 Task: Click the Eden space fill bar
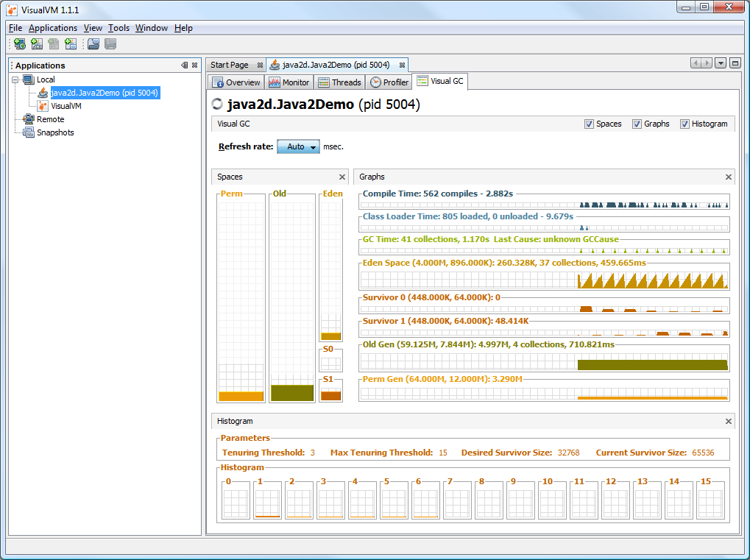pos(331,336)
